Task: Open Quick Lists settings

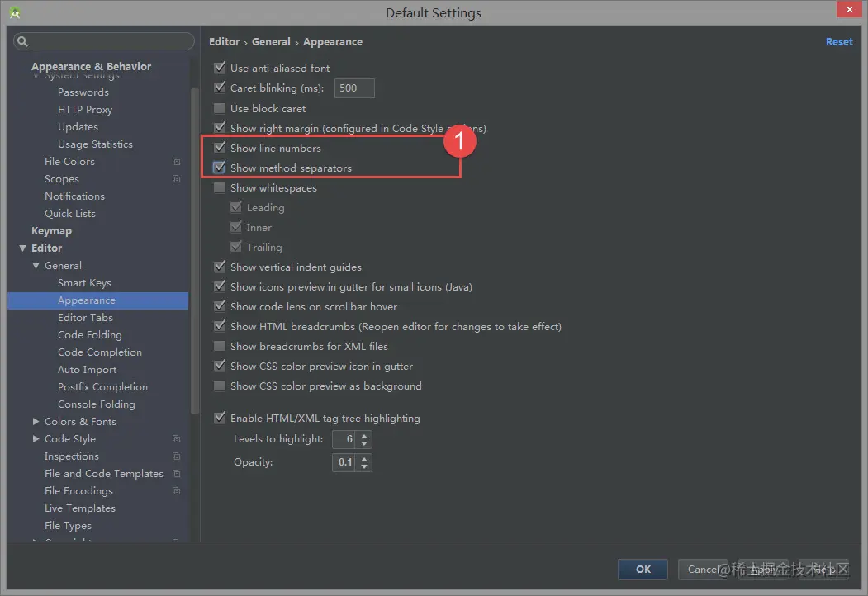Action: (x=69, y=214)
